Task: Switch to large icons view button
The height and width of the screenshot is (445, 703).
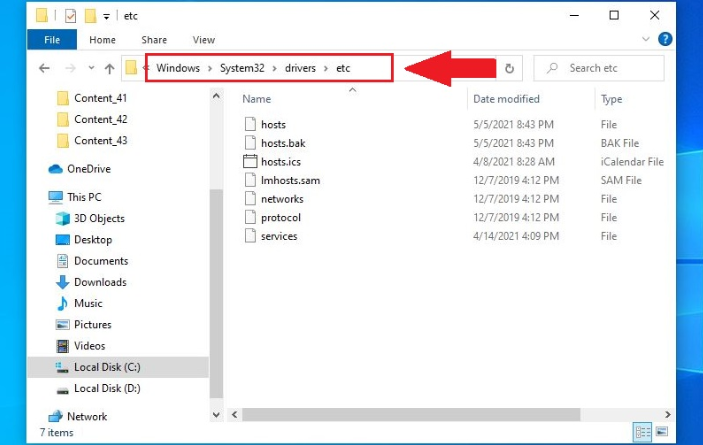Action: tap(662, 432)
